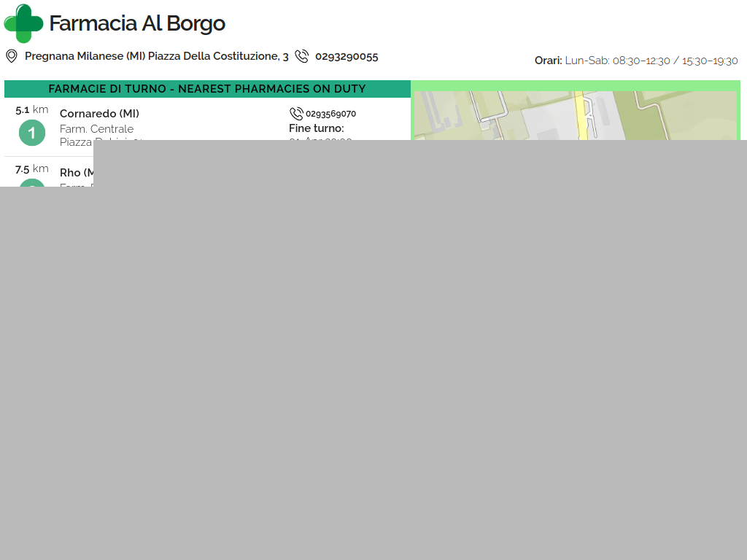747x560 pixels.
Task: Click the phone icon for Cornaredo pharmacy
Action: pyautogui.click(x=296, y=114)
